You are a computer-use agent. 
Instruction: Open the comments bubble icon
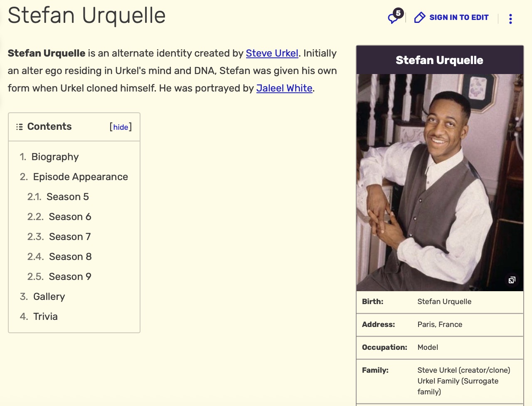point(393,17)
